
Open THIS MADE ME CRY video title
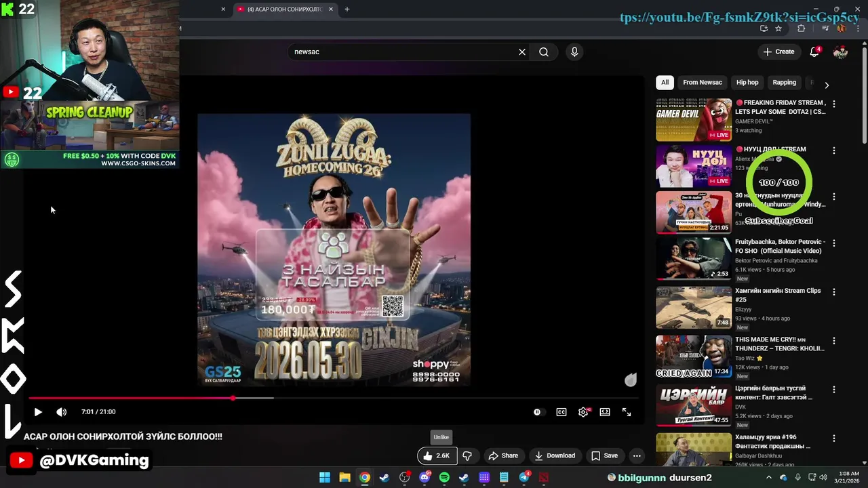click(780, 344)
